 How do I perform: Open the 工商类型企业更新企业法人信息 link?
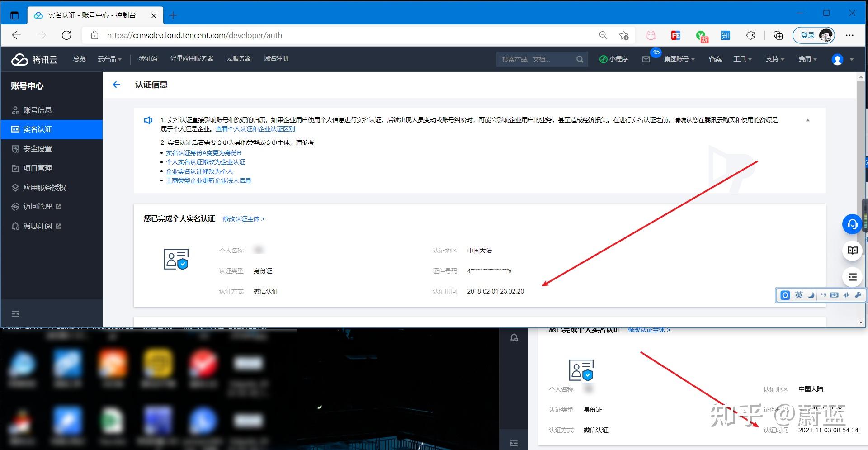(x=208, y=180)
